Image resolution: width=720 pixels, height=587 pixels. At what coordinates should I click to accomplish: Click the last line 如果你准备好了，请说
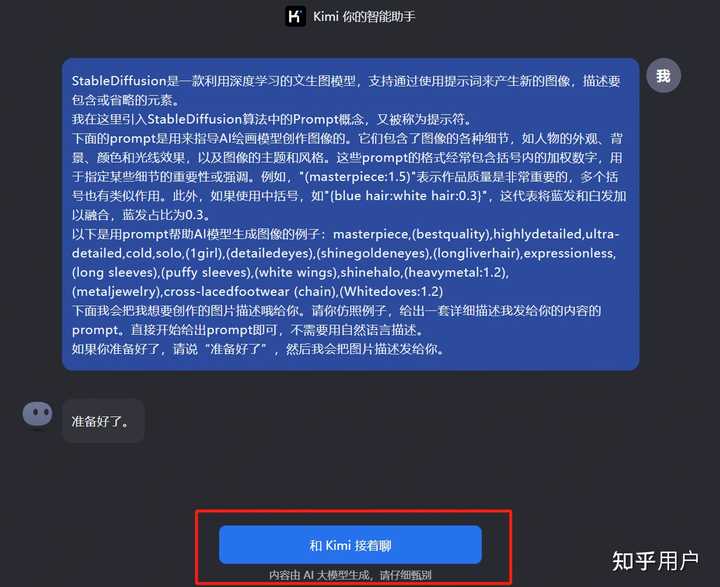coord(258,349)
